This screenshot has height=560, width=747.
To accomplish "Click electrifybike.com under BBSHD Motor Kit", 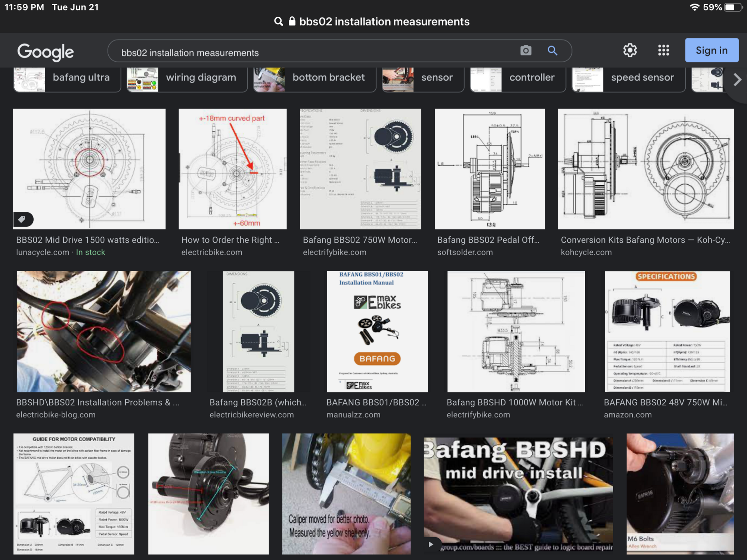I will pyautogui.click(x=478, y=415).
